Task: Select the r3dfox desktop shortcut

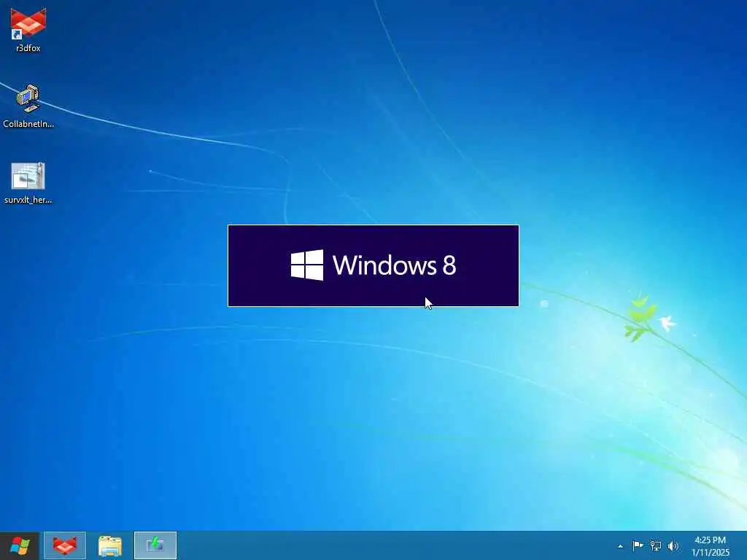Action: point(28,28)
